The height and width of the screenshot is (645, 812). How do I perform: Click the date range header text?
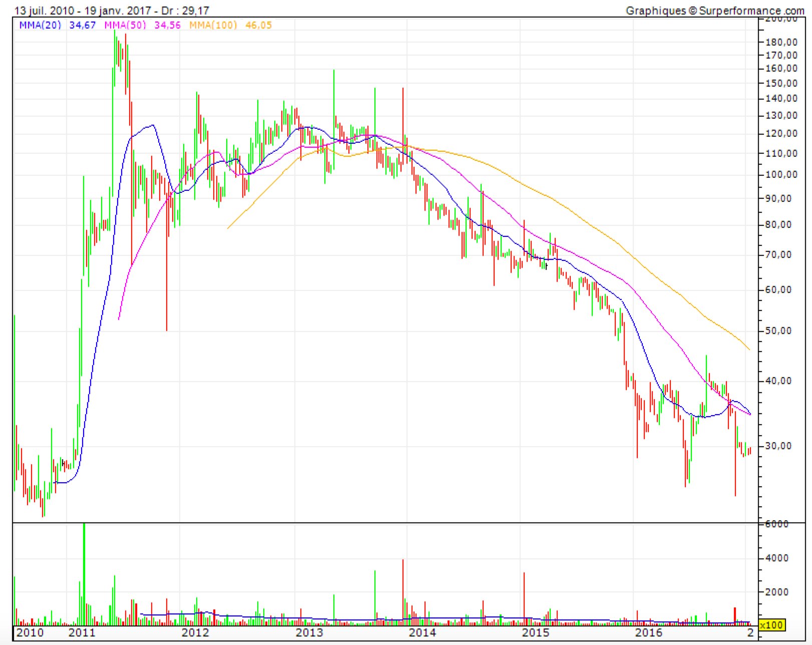(x=112, y=11)
